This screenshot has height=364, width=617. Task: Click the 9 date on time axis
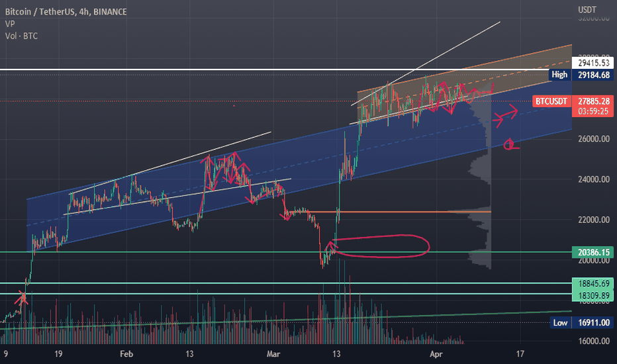(6, 354)
